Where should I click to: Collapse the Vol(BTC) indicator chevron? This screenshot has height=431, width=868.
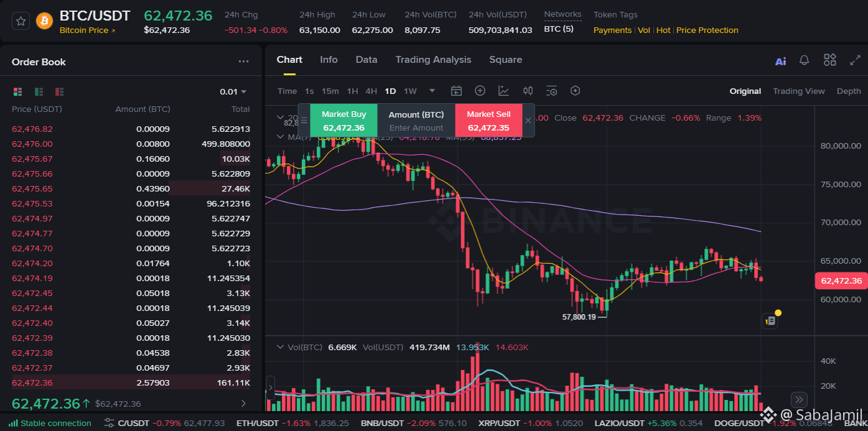(x=280, y=347)
